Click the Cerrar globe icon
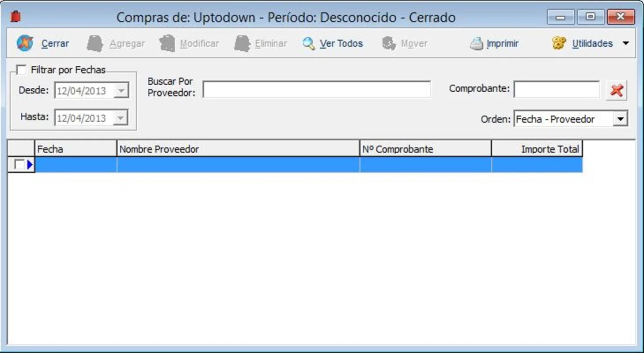This screenshot has width=644, height=353. click(25, 43)
